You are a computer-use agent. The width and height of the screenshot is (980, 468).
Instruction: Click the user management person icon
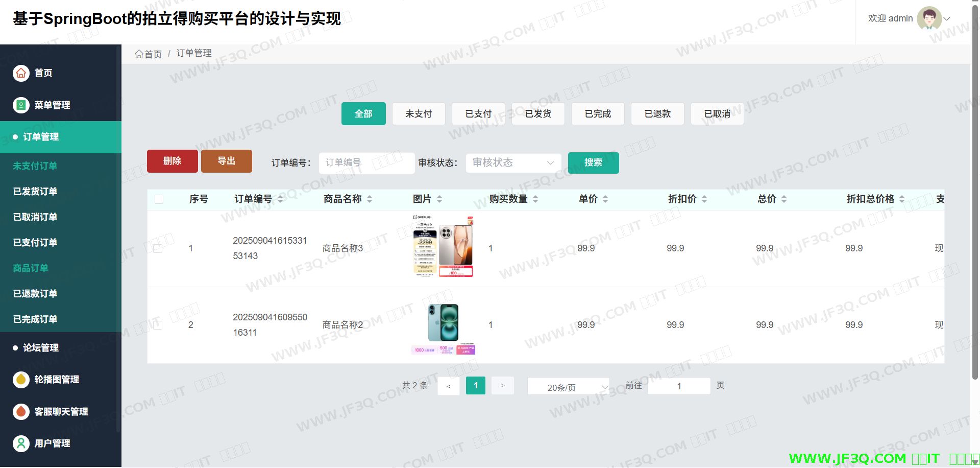[21, 443]
